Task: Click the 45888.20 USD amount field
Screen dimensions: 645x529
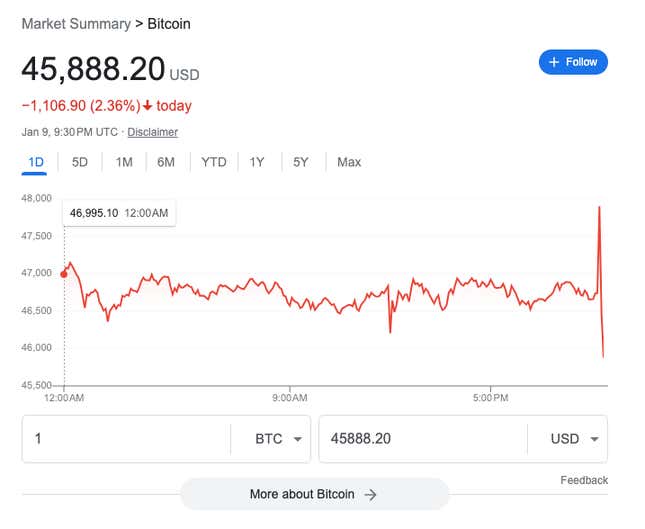Action: pos(423,439)
